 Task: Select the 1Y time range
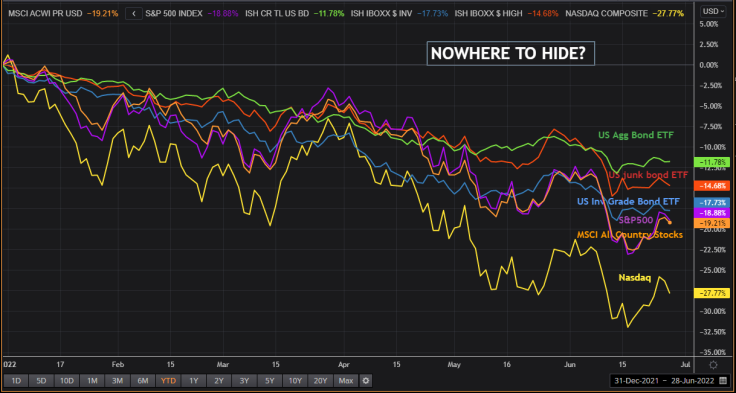(193, 380)
